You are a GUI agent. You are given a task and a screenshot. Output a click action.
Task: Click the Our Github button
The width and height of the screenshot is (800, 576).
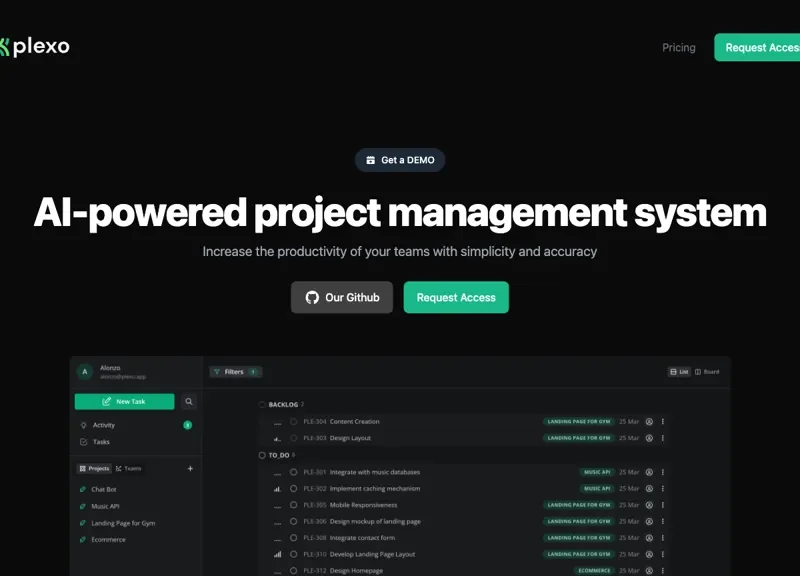pyautogui.click(x=342, y=297)
